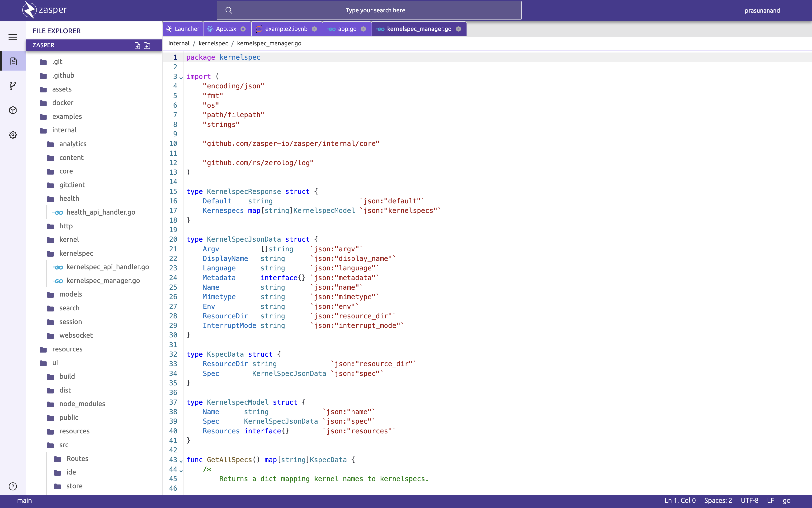Close the App.tsx tab
812x508 pixels.
click(x=243, y=29)
